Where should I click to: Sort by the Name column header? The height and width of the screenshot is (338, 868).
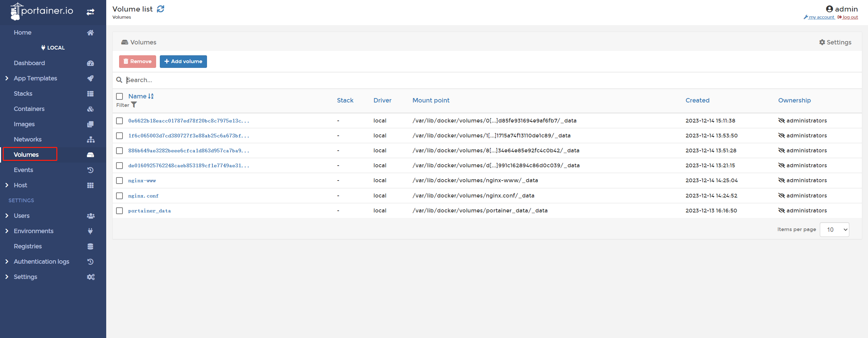[x=141, y=96]
